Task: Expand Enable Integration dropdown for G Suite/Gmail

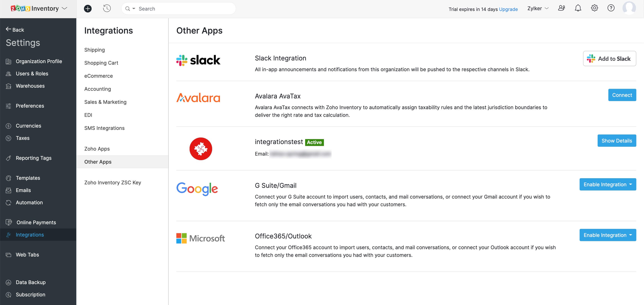Action: click(x=631, y=184)
